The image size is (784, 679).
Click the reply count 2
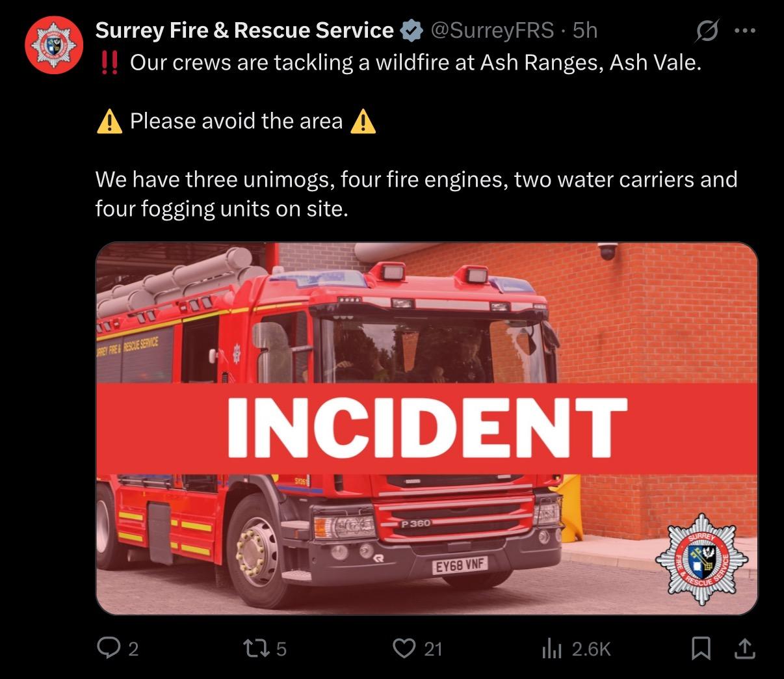point(133,648)
